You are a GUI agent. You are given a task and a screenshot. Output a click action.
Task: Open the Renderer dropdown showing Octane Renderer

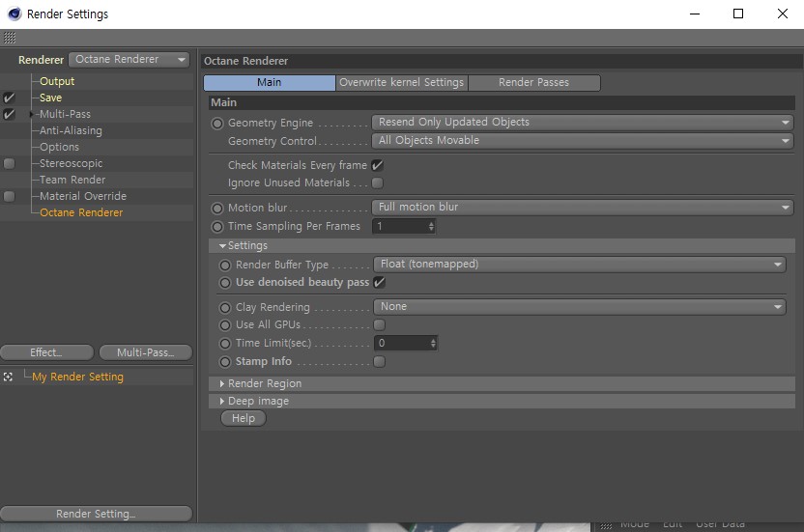point(129,60)
